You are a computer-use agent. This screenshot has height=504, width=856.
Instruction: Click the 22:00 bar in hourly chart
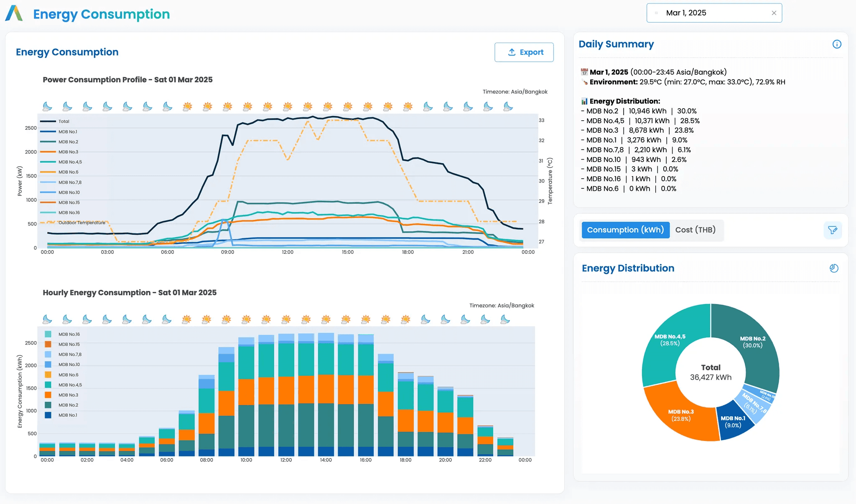485,441
